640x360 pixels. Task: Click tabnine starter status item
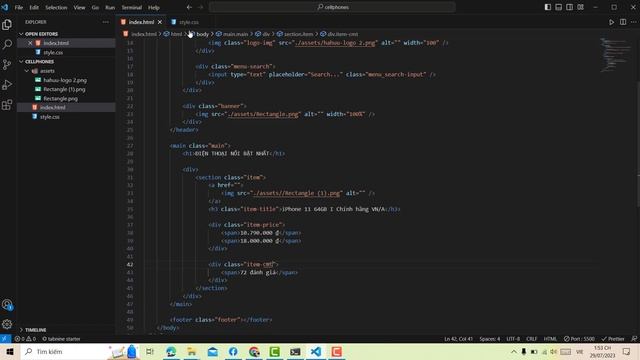(x=61, y=339)
